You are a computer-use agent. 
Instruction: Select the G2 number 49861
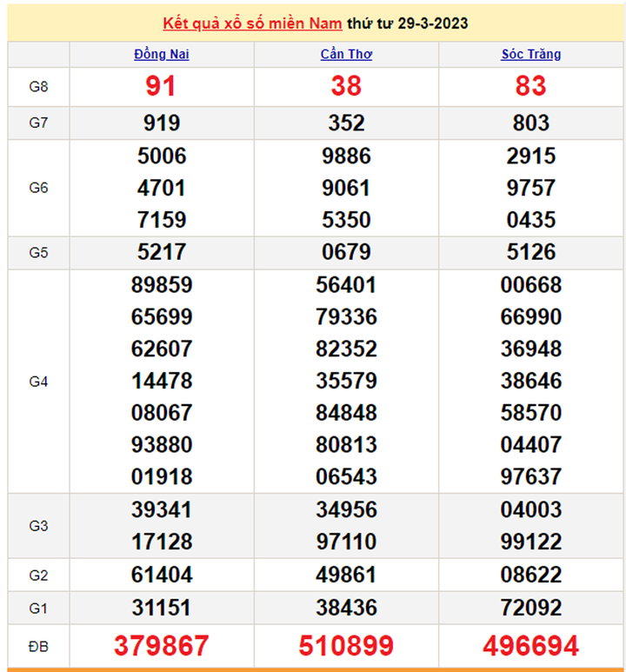(x=346, y=575)
